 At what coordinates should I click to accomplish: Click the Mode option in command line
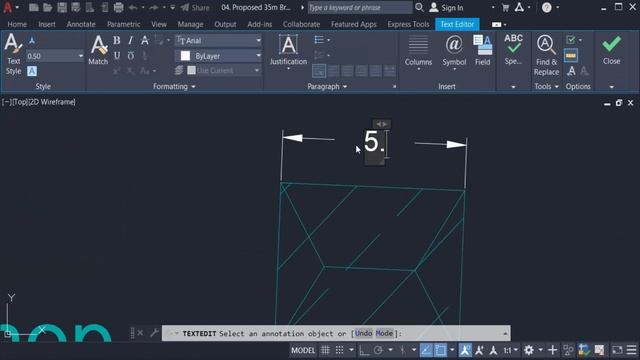click(x=384, y=333)
